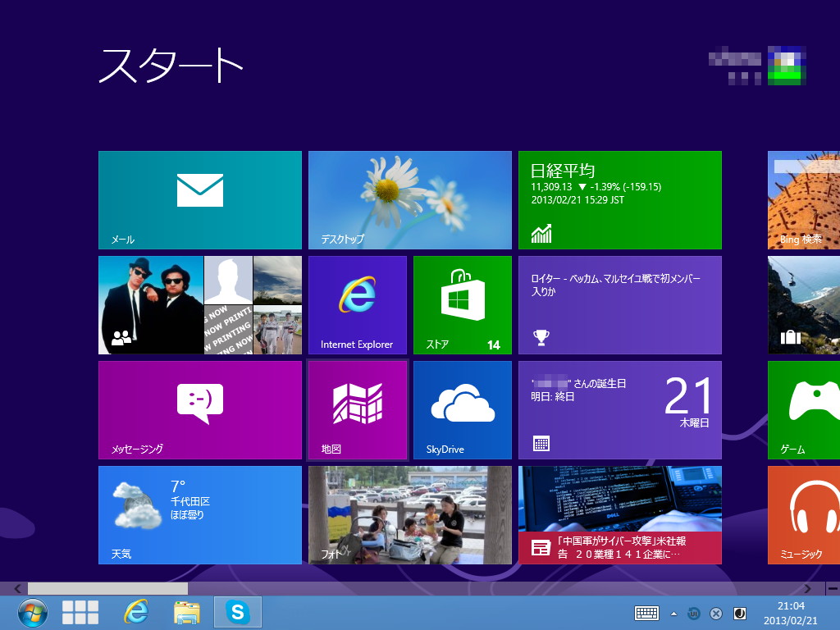Show hidden tray icons arrow
The image size is (840, 630).
(x=674, y=614)
